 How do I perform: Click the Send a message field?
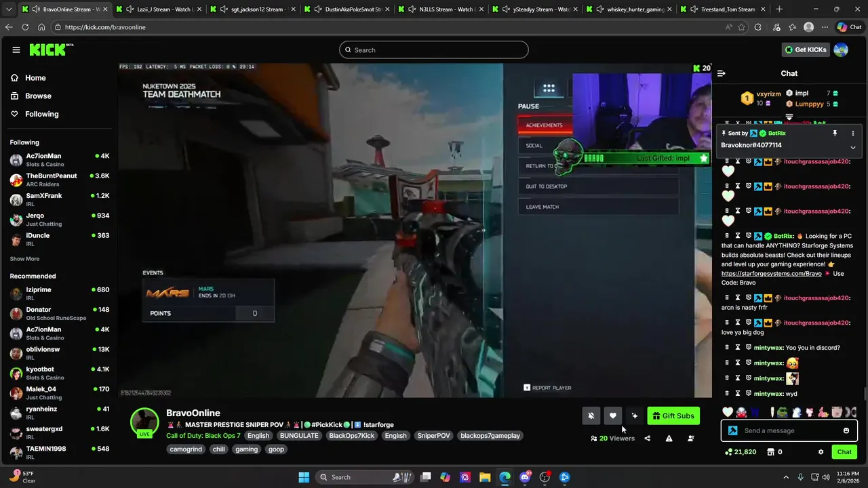click(x=789, y=431)
